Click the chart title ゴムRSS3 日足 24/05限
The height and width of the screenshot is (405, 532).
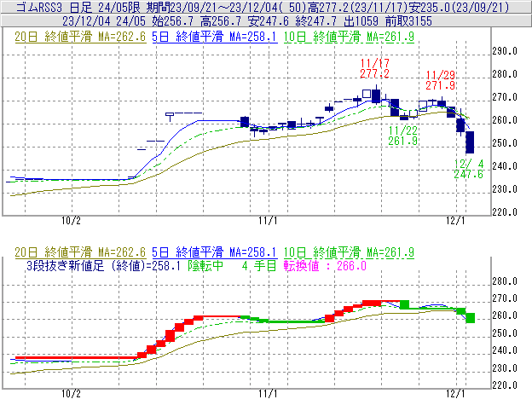(x=78, y=8)
